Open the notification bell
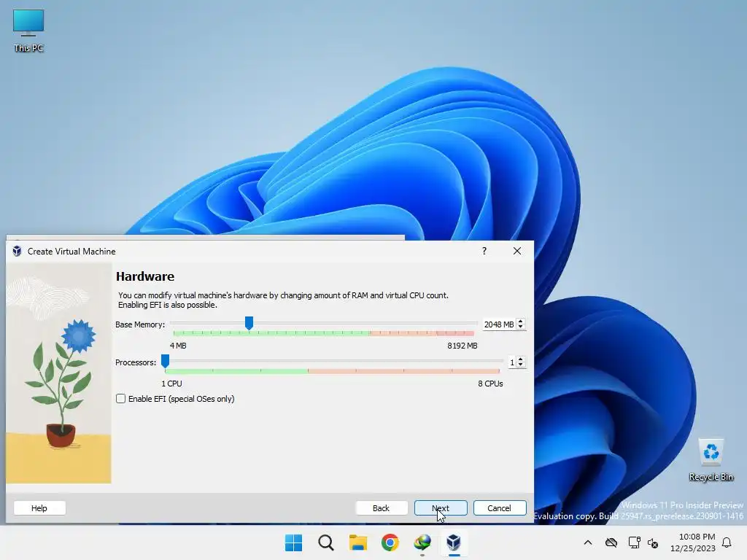Screen dimensions: 747x560 pos(727,542)
